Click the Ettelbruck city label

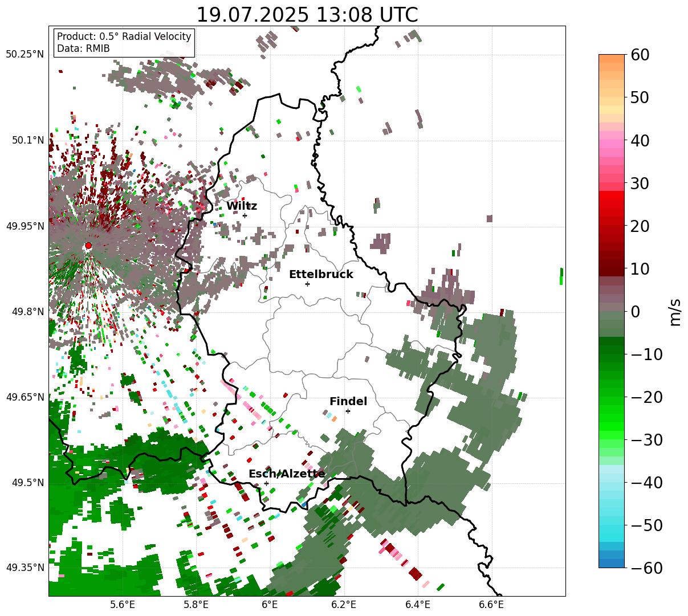[321, 275]
